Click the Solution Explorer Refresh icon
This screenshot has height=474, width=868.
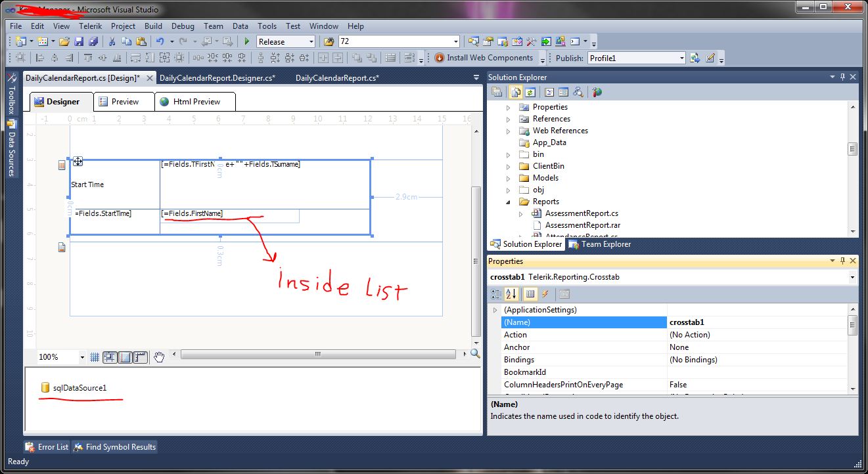pos(530,92)
